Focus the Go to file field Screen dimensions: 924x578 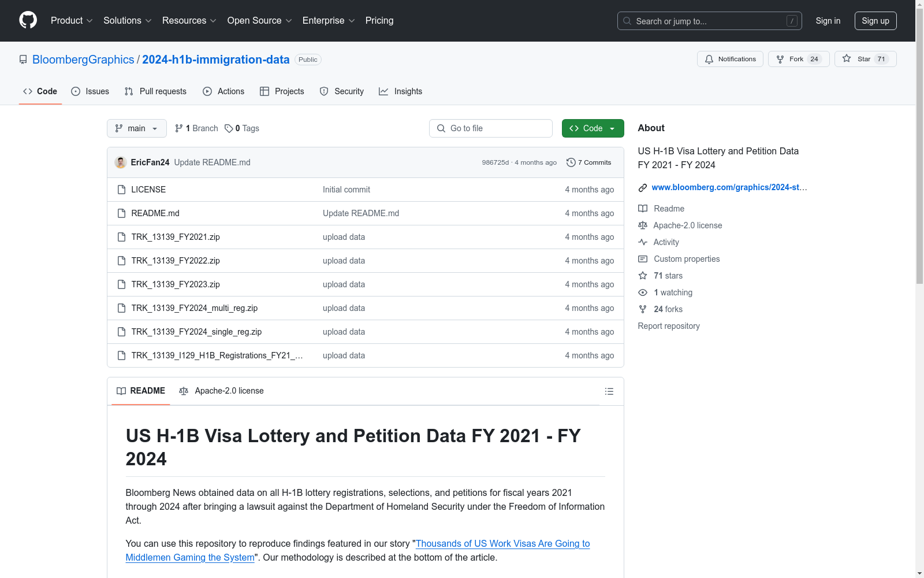click(x=491, y=128)
